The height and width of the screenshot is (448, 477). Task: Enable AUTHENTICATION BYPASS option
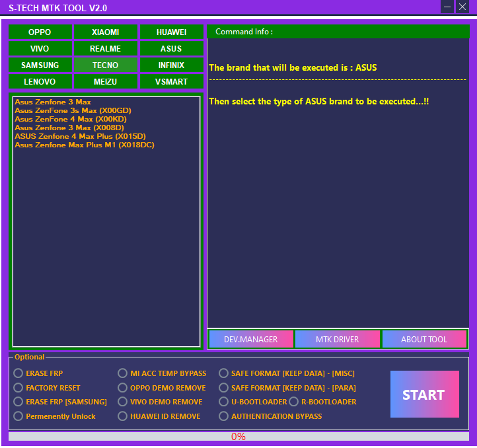coord(270,416)
